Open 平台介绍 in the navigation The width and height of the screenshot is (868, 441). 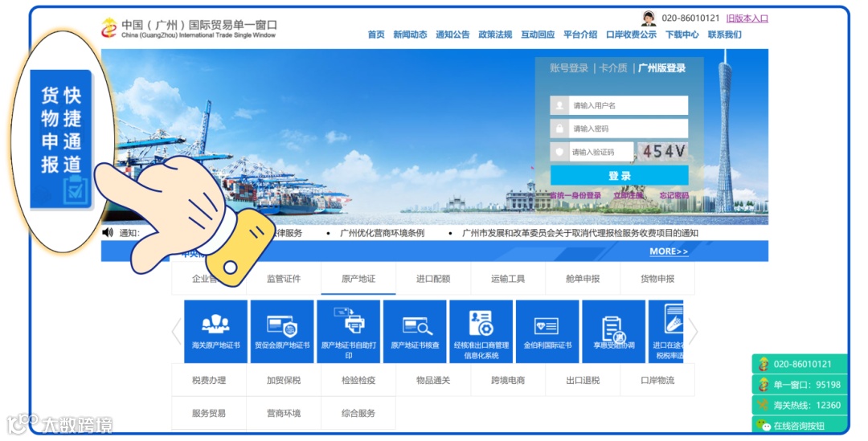[x=581, y=35]
